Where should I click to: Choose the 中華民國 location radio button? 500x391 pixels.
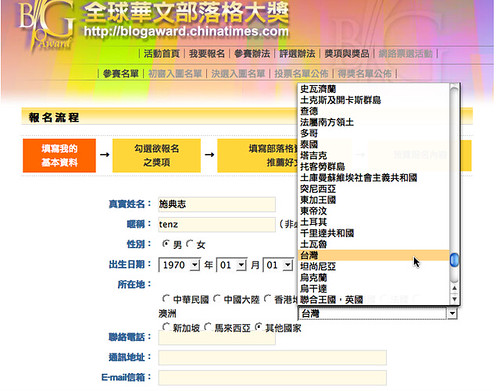tap(165, 299)
